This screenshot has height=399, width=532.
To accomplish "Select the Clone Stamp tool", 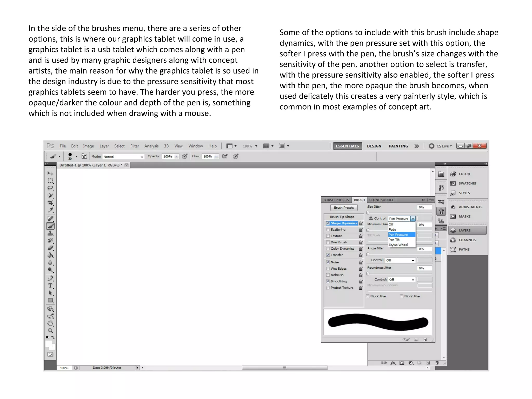I will (x=50, y=233).
